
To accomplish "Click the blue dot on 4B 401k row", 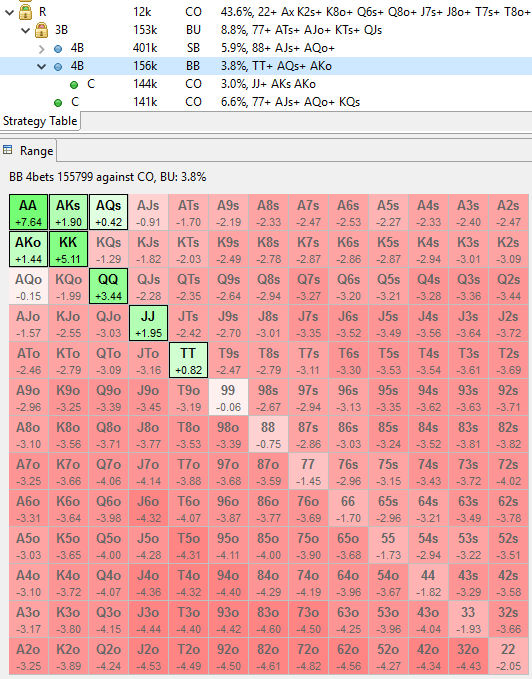I will pyautogui.click(x=58, y=48).
